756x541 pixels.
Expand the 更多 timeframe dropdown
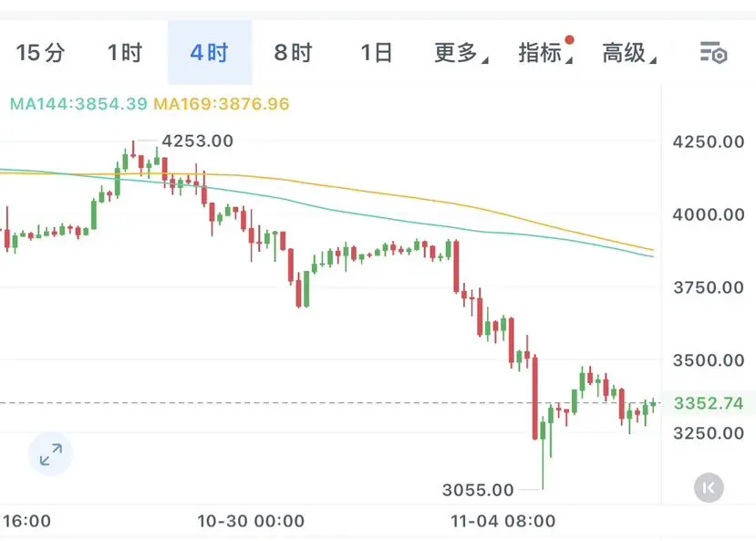coord(461,53)
